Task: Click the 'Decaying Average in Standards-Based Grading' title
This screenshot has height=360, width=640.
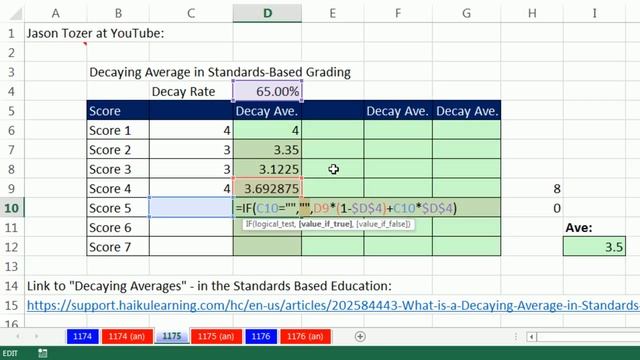Action: [x=220, y=72]
